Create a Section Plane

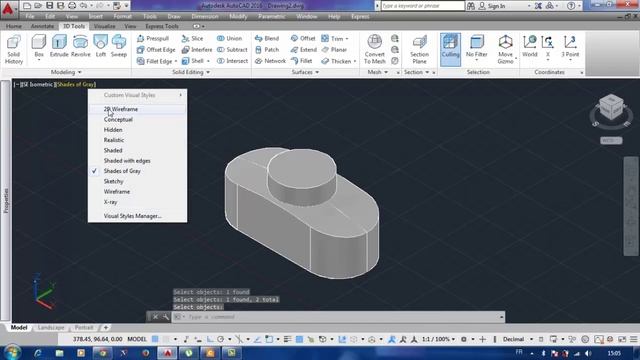pyautogui.click(x=419, y=49)
